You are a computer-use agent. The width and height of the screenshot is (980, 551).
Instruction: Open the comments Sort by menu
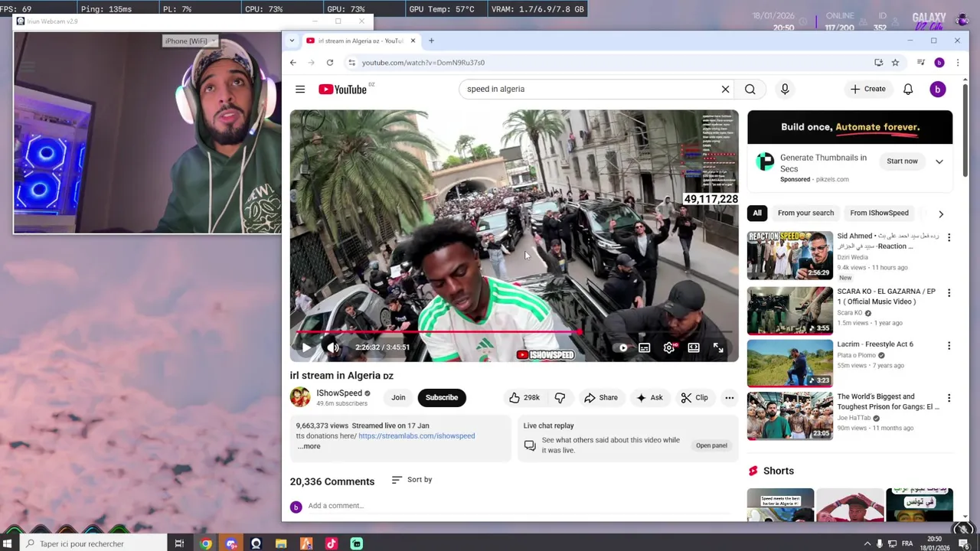click(x=412, y=480)
